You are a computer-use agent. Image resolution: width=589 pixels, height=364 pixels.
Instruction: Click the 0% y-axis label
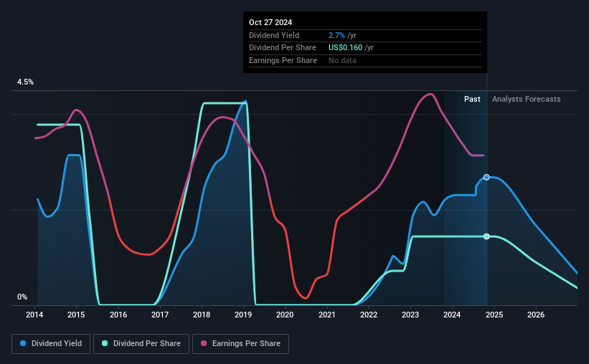(22, 297)
